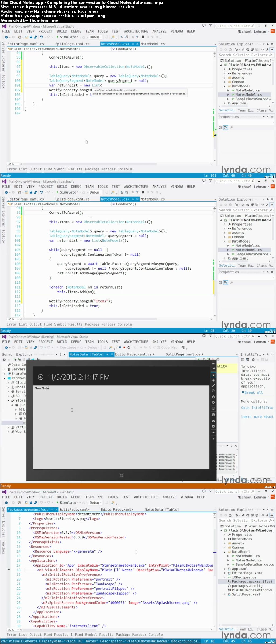The image size is (276, 644).
Task: Expand the SQL Databases node in Server Explorer
Action: click(8, 396)
